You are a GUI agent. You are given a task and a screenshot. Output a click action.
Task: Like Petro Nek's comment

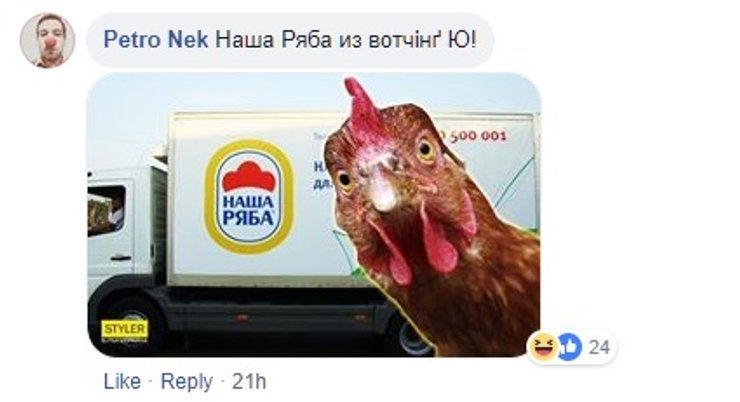tap(121, 381)
